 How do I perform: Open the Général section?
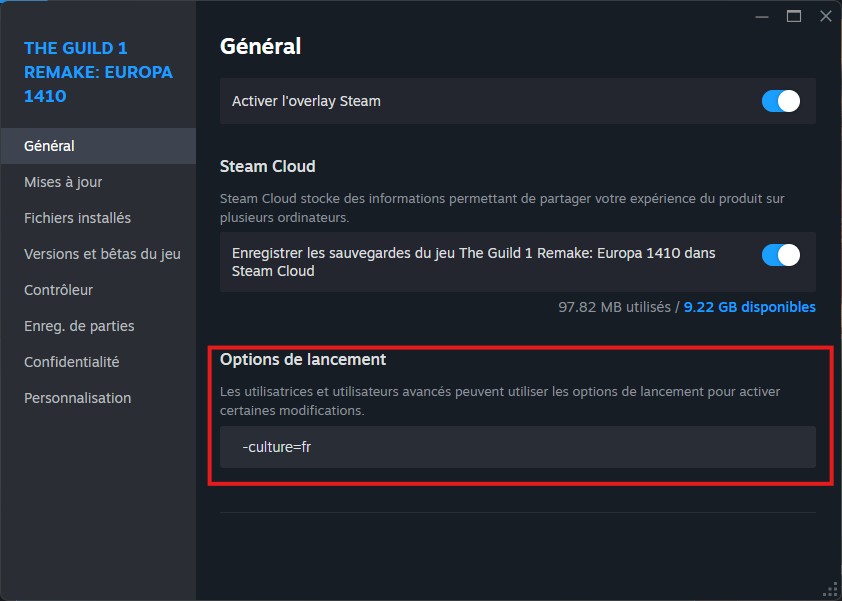(98, 146)
